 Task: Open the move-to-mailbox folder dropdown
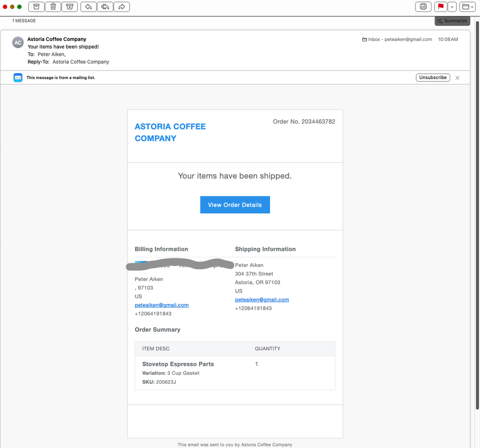tap(467, 7)
